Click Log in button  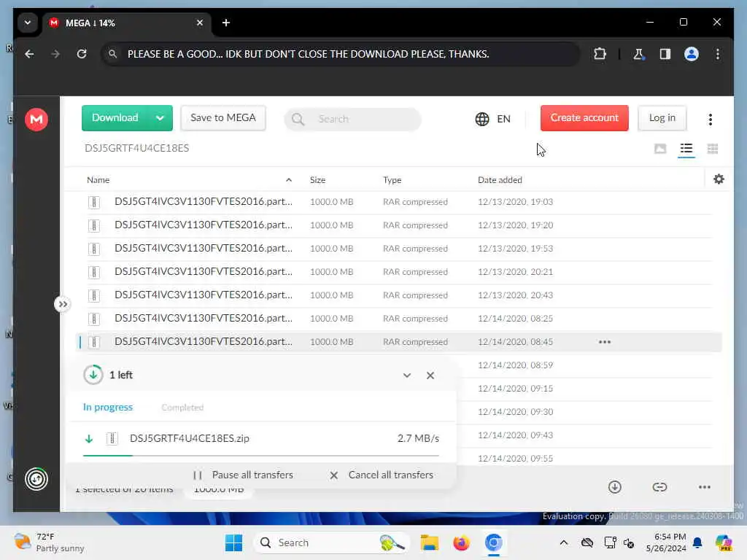tap(662, 117)
